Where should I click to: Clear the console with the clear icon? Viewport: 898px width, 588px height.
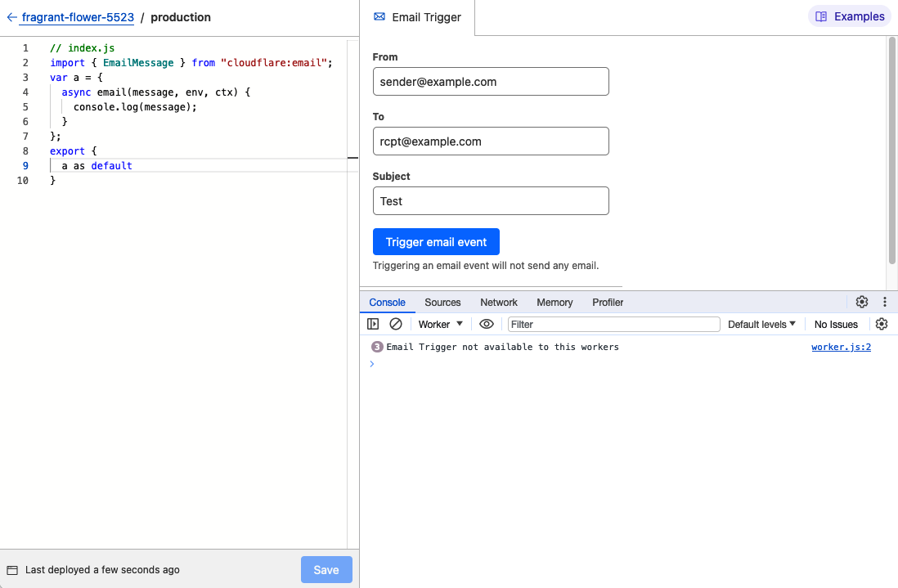396,324
